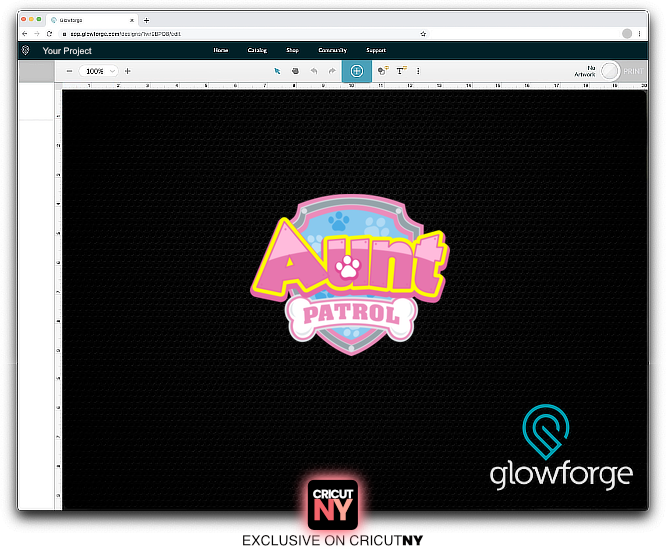The height and width of the screenshot is (552, 666).
Task: Click the browser address bar URL
Action: [x=125, y=34]
